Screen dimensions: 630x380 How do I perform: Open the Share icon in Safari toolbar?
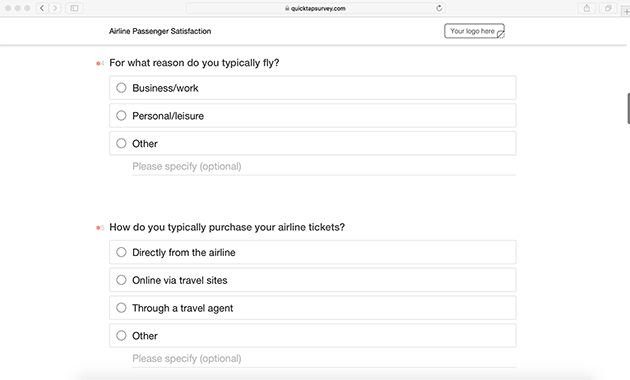(587, 8)
